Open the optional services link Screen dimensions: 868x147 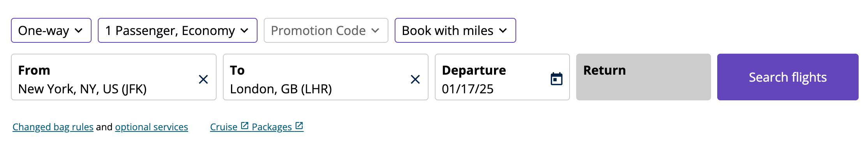(152, 127)
